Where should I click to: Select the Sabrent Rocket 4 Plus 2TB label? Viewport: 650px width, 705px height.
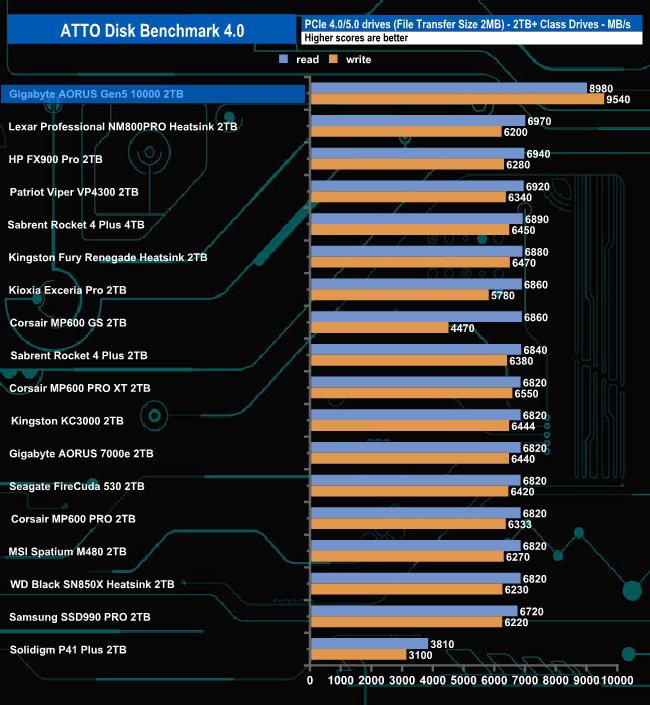click(x=79, y=356)
